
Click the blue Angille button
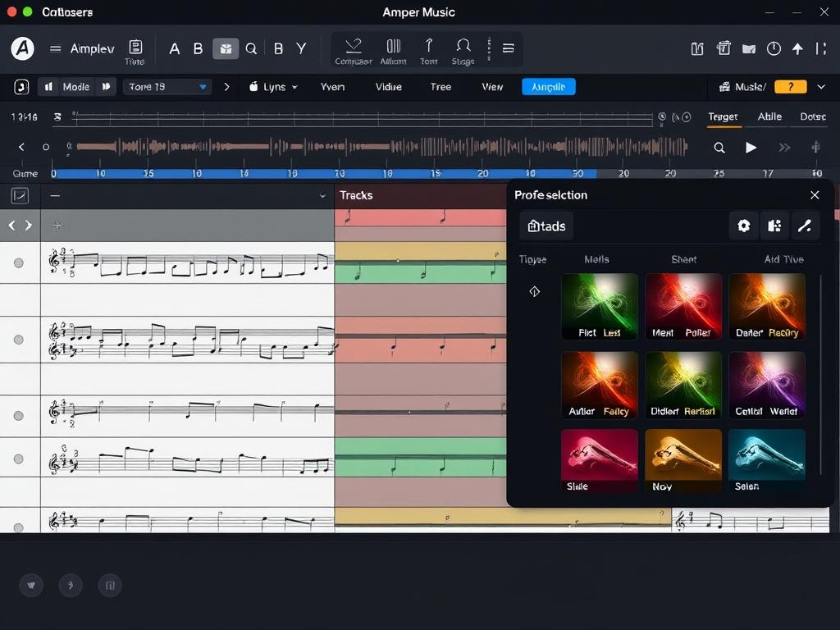point(549,87)
